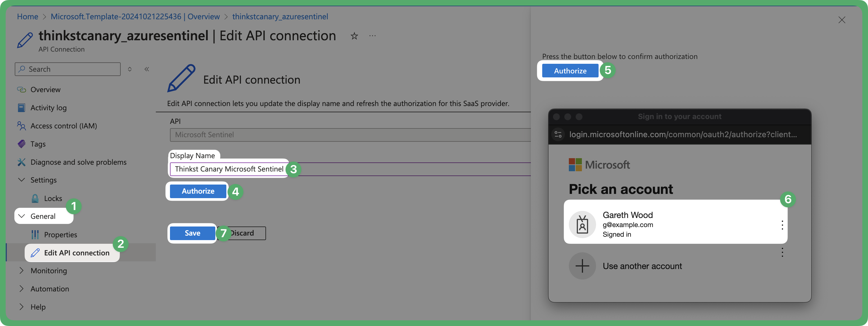Choose Use another account
The width and height of the screenshot is (868, 326).
(642, 266)
